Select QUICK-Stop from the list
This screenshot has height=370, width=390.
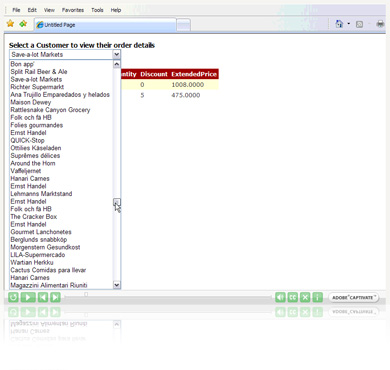tap(27, 140)
